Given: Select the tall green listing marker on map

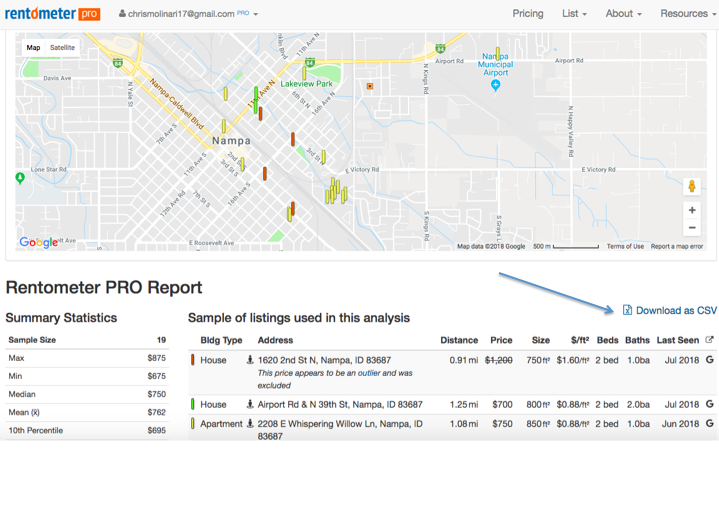Looking at the screenshot, I should click(x=256, y=99).
